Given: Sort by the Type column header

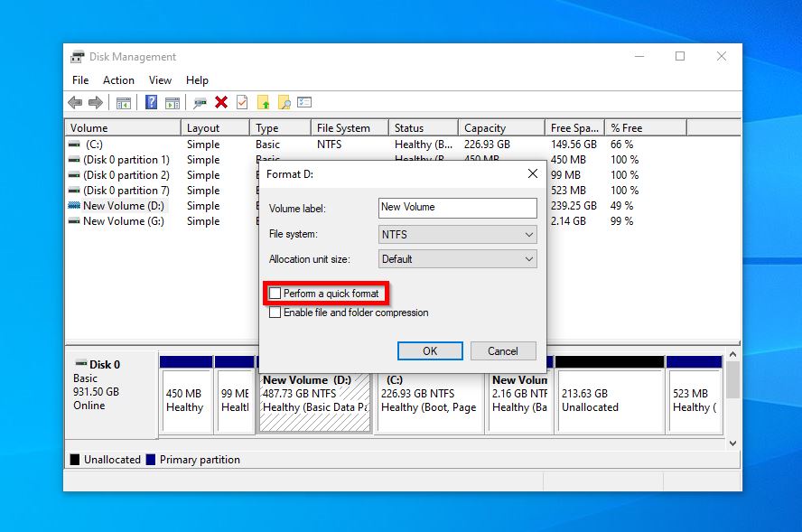Looking at the screenshot, I should tap(280, 128).
